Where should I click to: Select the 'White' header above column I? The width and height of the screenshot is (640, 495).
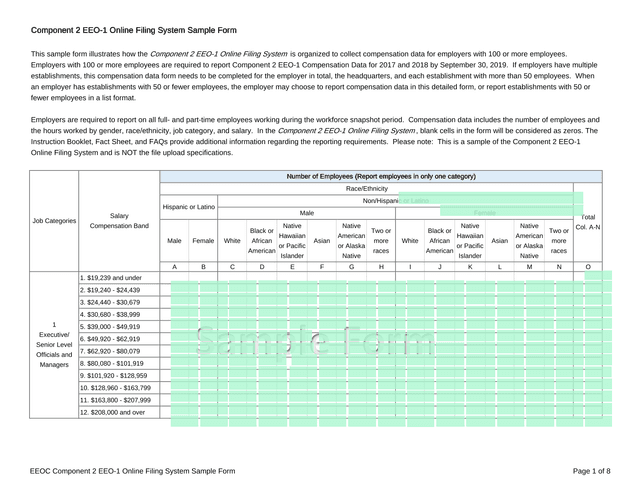410,241
